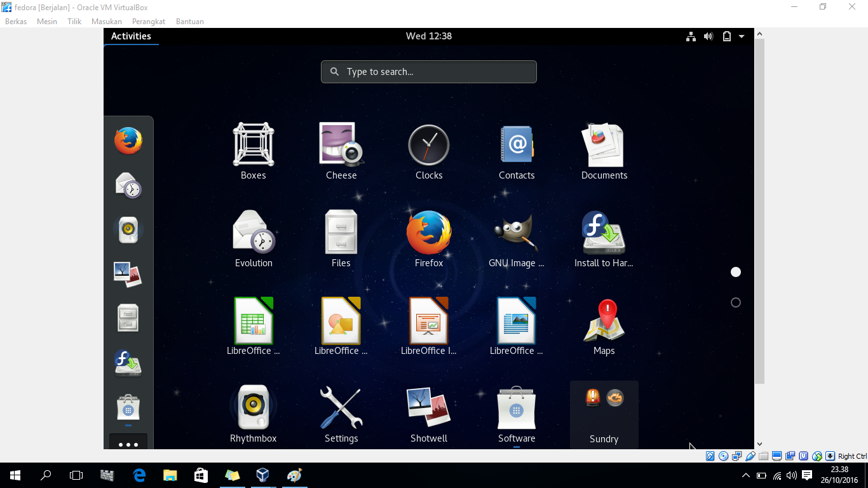Open Windows Store from taskbar

pos(201,475)
